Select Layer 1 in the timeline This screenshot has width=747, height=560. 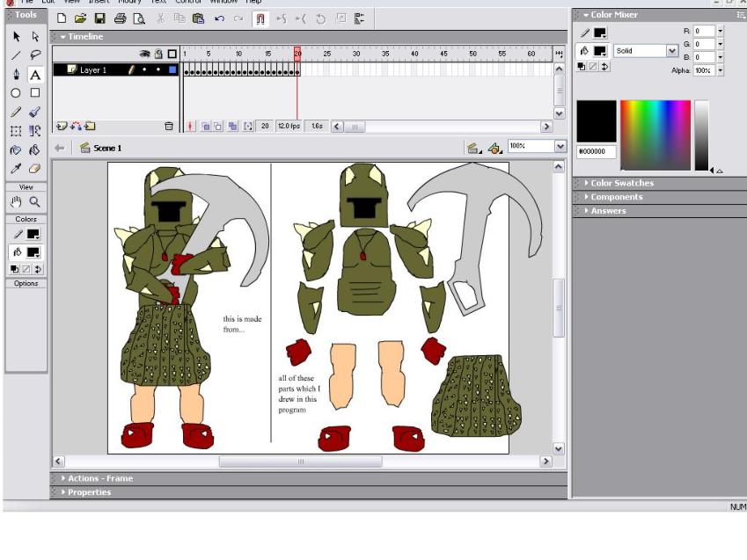click(x=92, y=69)
